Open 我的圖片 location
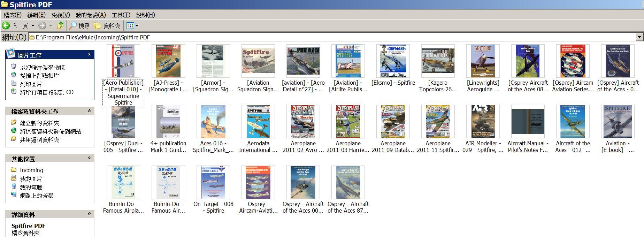This screenshot has width=644, height=237. point(31,179)
